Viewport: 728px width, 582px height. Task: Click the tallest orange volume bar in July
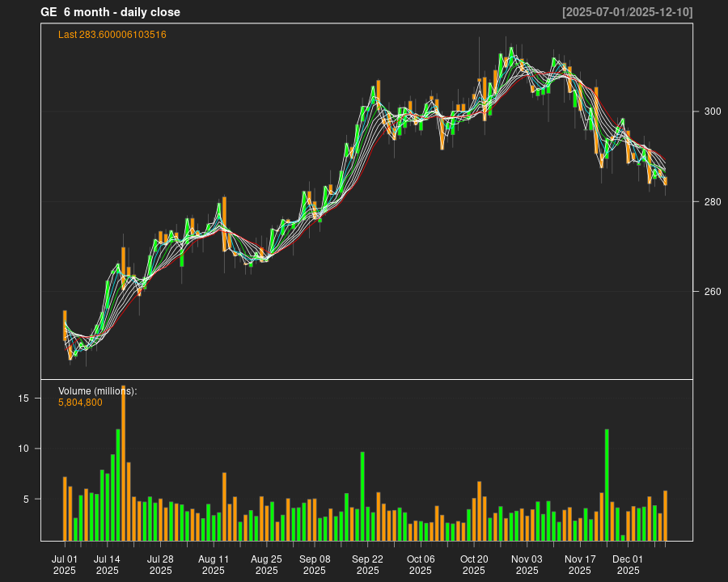pos(124,465)
